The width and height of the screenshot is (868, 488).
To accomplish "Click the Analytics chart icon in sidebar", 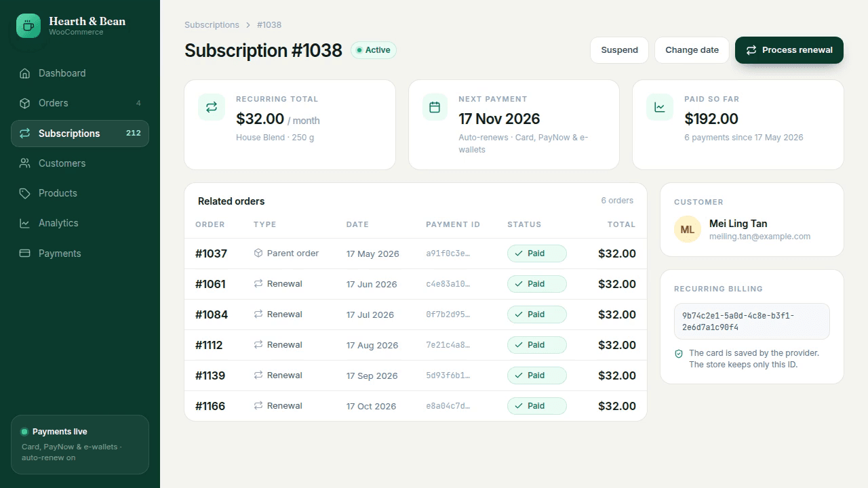I will point(25,223).
